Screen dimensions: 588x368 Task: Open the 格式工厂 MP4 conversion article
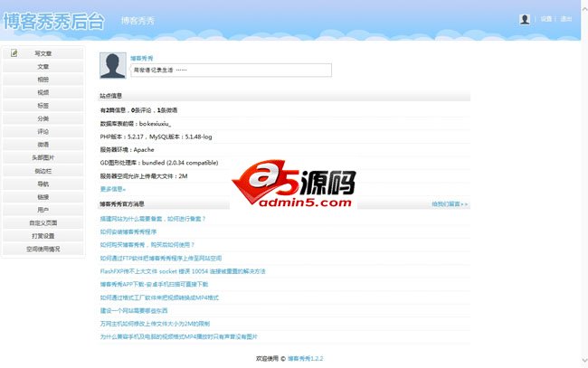click(159, 297)
